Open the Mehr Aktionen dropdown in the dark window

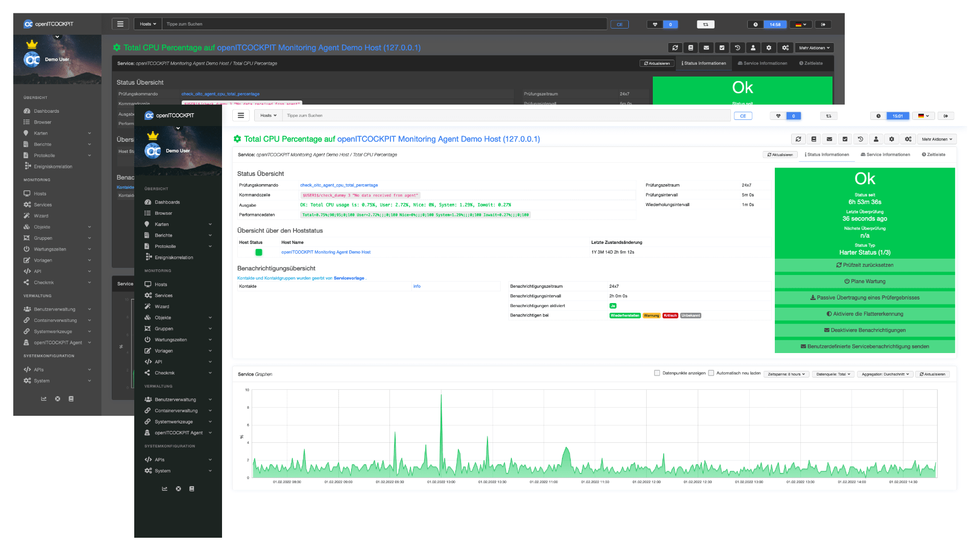(x=815, y=47)
